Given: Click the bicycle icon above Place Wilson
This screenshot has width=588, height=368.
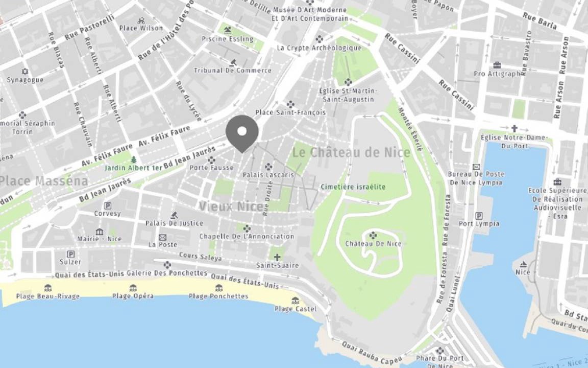Looking at the screenshot, I should [x=141, y=20].
